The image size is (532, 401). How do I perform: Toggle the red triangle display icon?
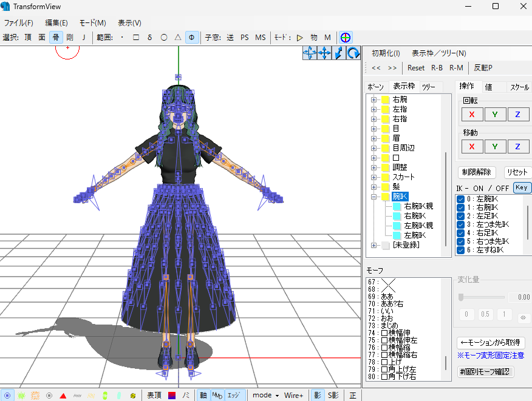(63, 396)
